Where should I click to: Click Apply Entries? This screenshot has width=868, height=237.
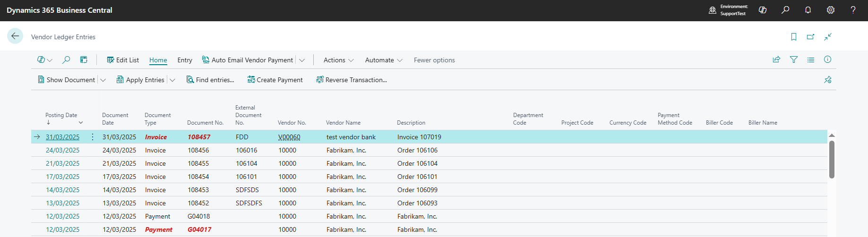[140, 80]
